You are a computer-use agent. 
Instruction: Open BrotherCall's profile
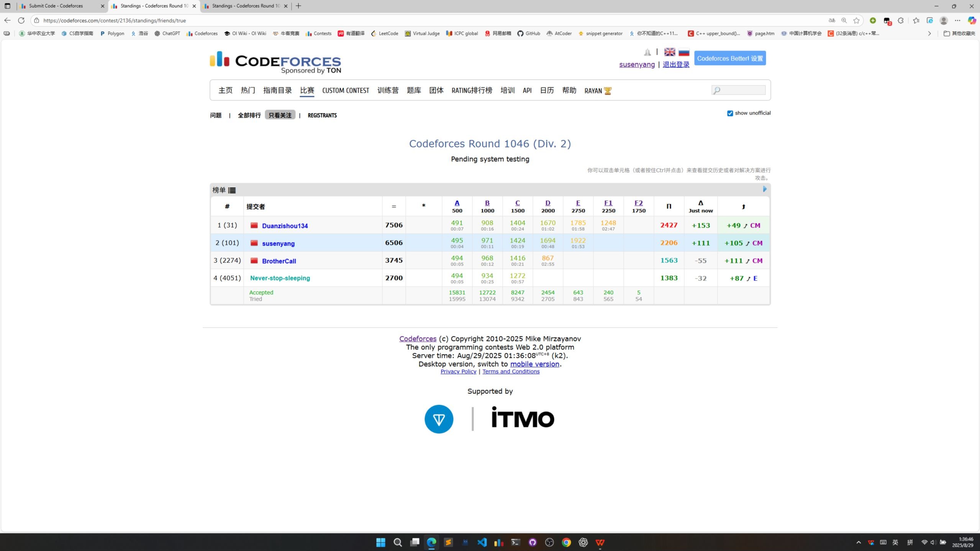click(x=279, y=261)
